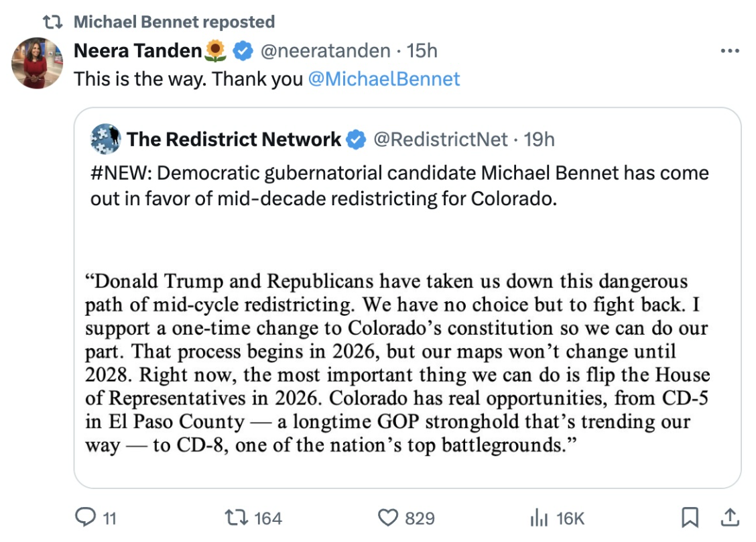Open the three-dot more options menu
The width and height of the screenshot is (756, 542).
click(729, 51)
